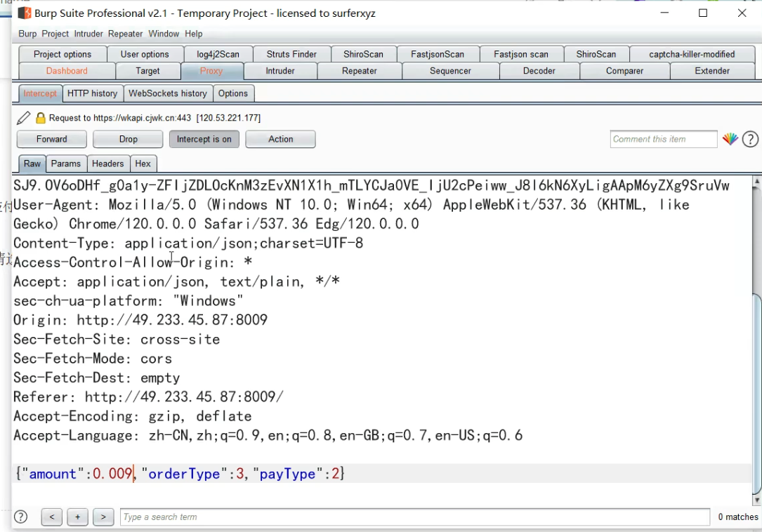Image resolution: width=762 pixels, height=532 pixels.
Task: Switch to the User options tab
Action: click(x=145, y=54)
